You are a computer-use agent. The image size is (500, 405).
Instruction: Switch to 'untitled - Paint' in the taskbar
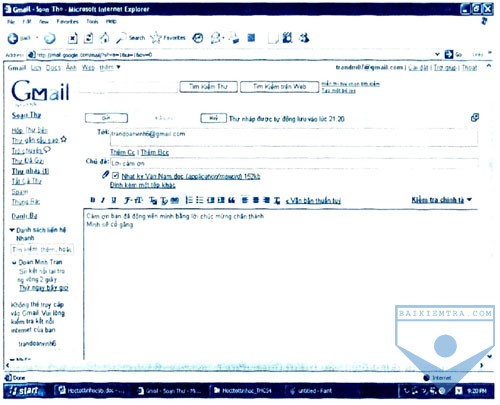click(x=311, y=391)
